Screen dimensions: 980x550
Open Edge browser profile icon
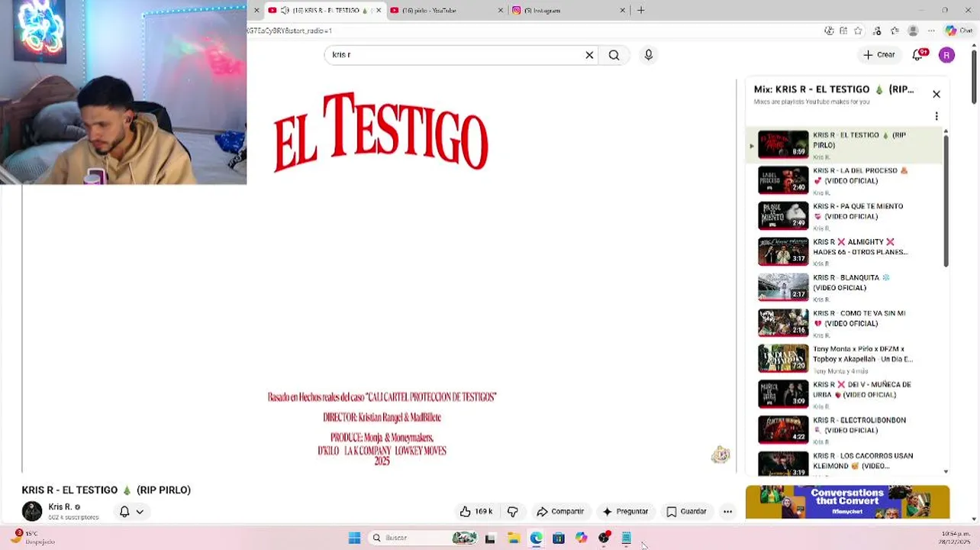(x=913, y=31)
